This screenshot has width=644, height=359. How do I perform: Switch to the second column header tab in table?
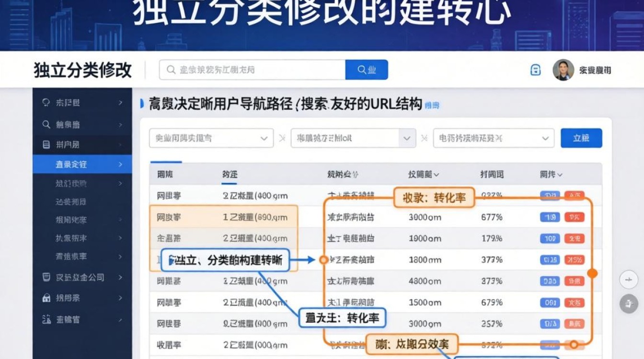(x=229, y=174)
